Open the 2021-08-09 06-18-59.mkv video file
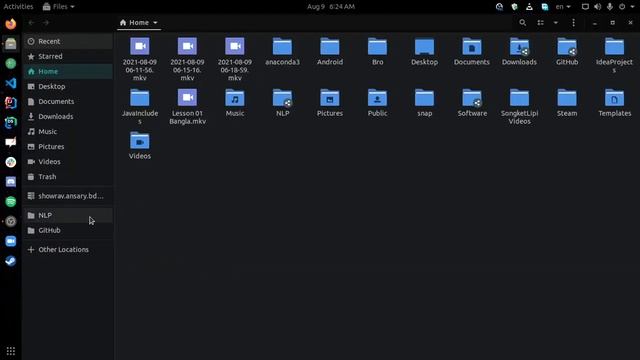Image resolution: width=640 pixels, height=360 pixels. click(x=235, y=59)
